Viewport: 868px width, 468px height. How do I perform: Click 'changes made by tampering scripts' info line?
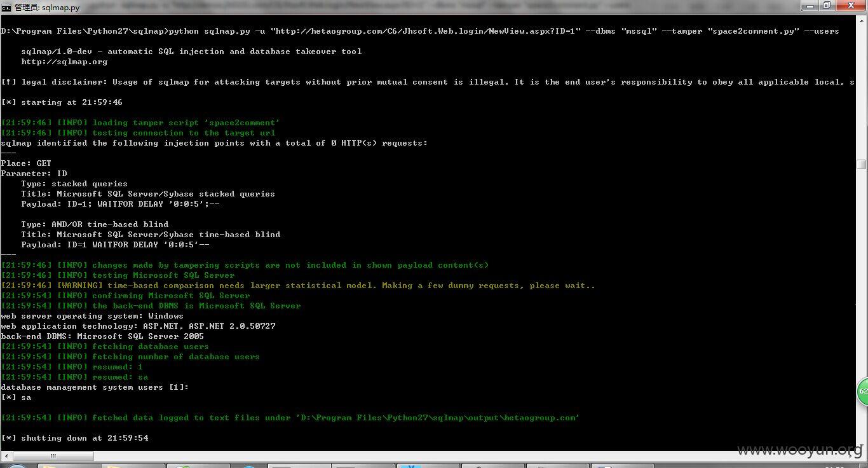pyautogui.click(x=245, y=265)
